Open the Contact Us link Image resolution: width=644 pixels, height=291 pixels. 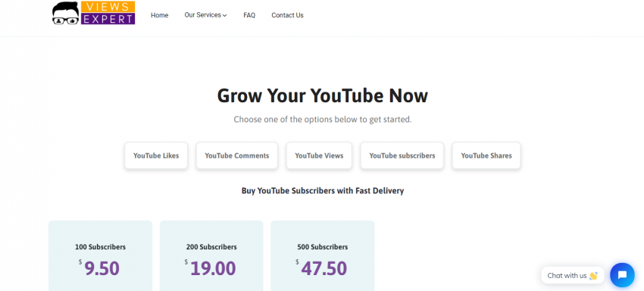click(287, 15)
